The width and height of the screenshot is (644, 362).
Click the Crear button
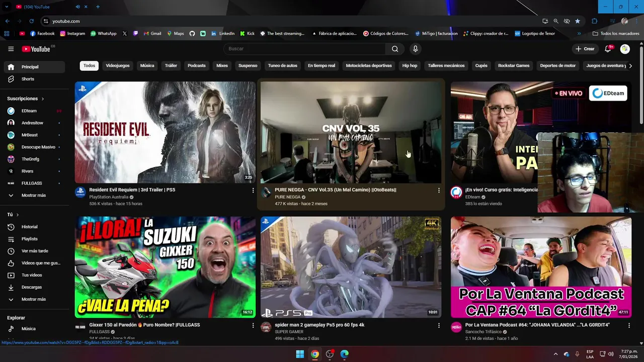click(x=585, y=49)
